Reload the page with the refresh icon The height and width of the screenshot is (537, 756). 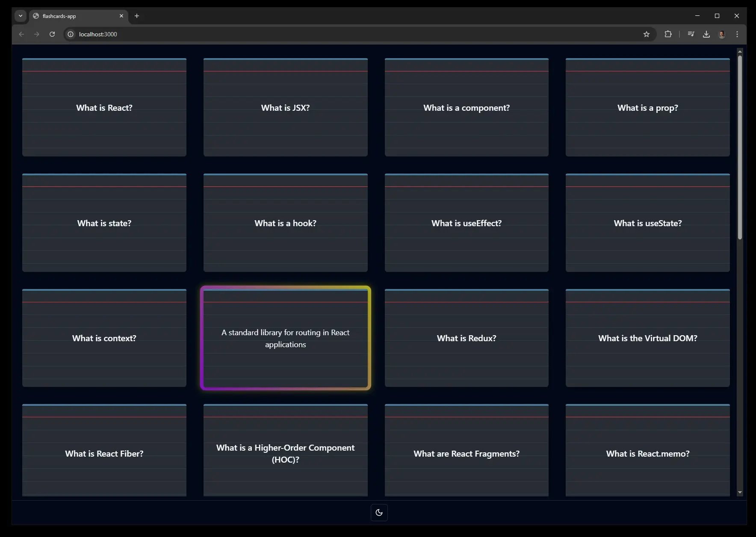coord(52,34)
